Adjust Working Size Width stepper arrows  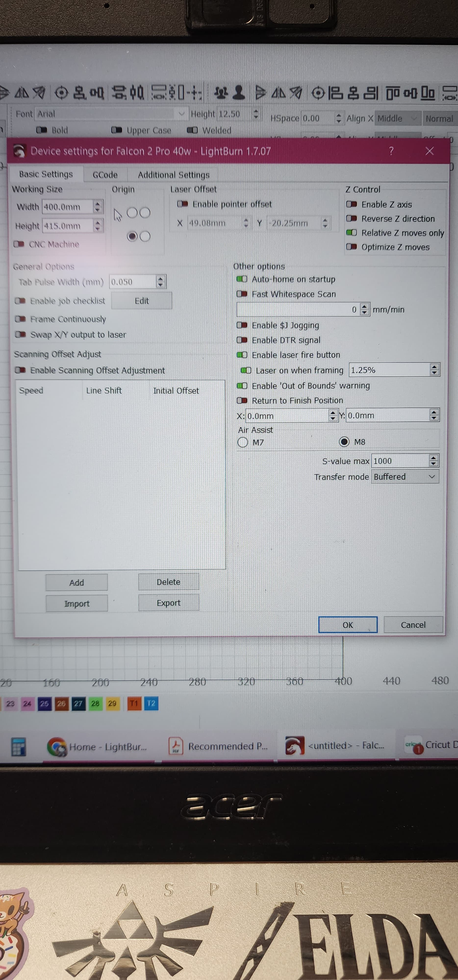(x=98, y=207)
